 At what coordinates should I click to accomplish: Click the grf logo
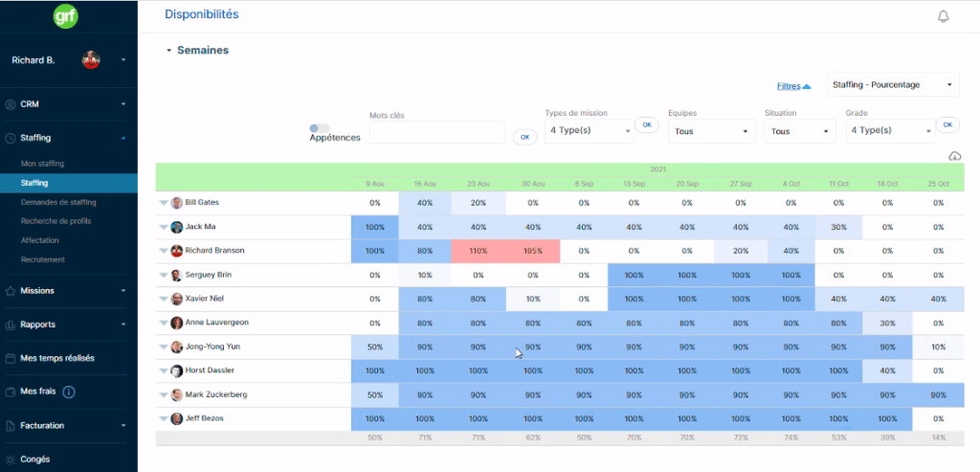pyautogui.click(x=66, y=16)
